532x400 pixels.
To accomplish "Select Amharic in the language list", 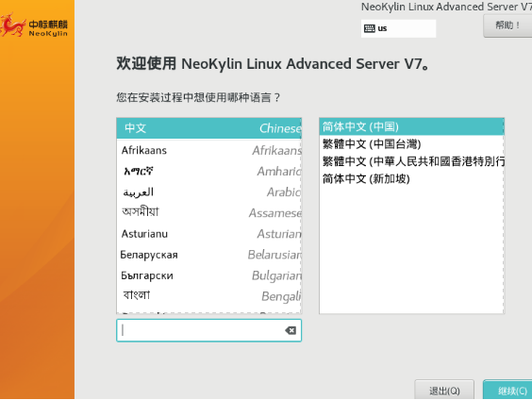I will coord(209,172).
